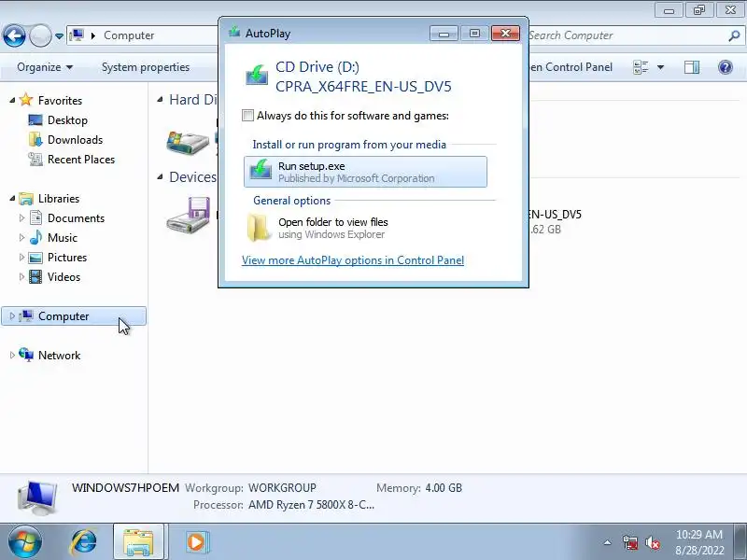747x560 pixels.
Task: Minimize the AutoPlay dialog
Action: pos(444,34)
